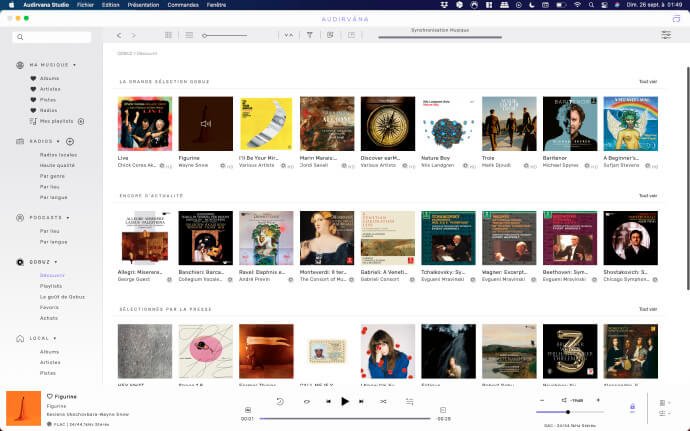Open the Baritenor album cover

tap(570, 124)
